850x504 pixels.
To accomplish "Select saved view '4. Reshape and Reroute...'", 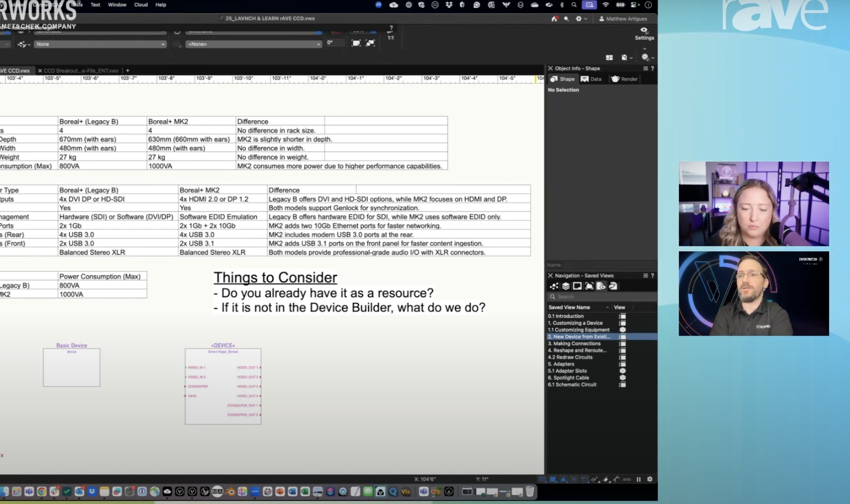I will [x=577, y=350].
